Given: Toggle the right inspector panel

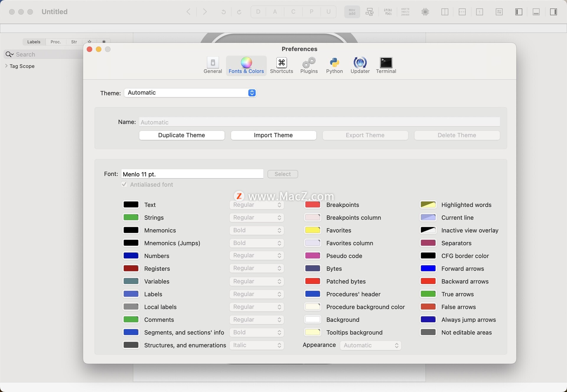Looking at the screenshot, I should click(x=554, y=12).
